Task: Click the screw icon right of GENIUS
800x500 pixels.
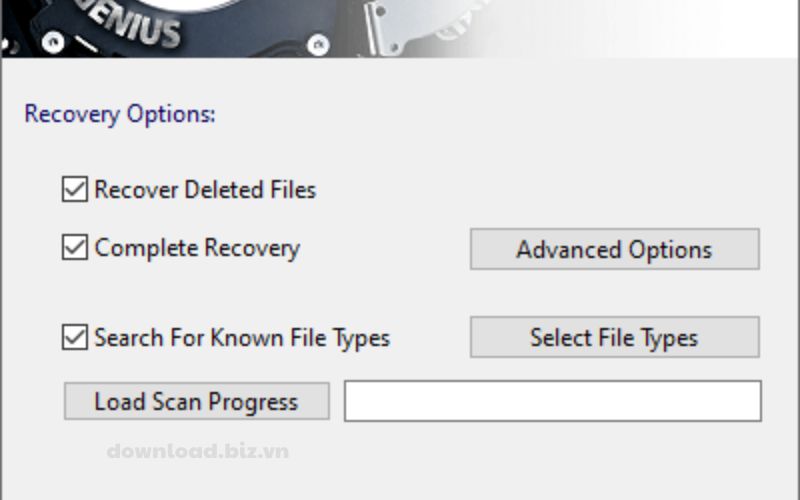Action: [x=318, y=44]
